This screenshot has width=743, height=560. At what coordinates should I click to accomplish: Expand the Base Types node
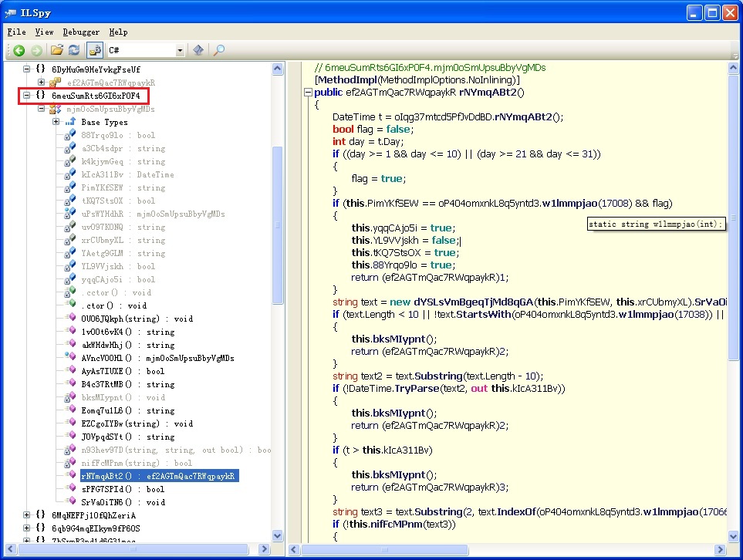(56, 122)
